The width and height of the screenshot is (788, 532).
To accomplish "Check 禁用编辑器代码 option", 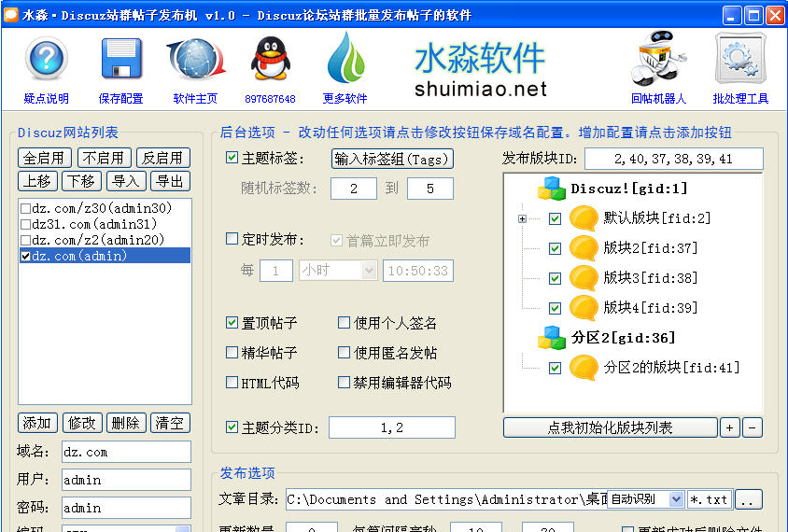I will click(x=344, y=383).
